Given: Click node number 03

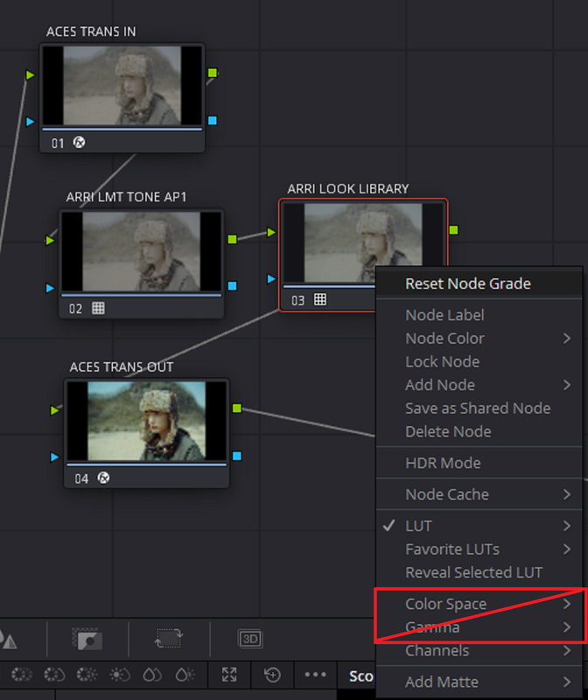Looking at the screenshot, I should [x=297, y=300].
